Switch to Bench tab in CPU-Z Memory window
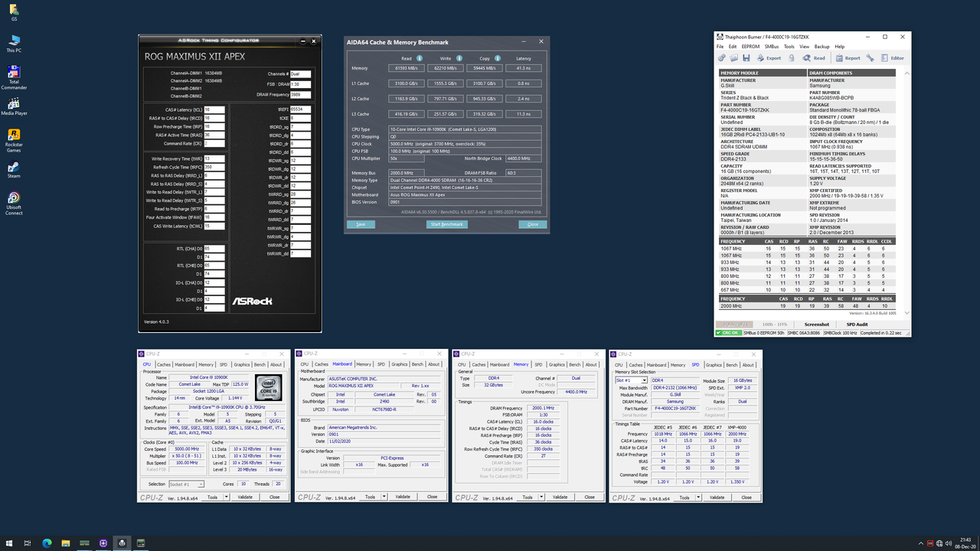980x551 pixels. coord(575,364)
